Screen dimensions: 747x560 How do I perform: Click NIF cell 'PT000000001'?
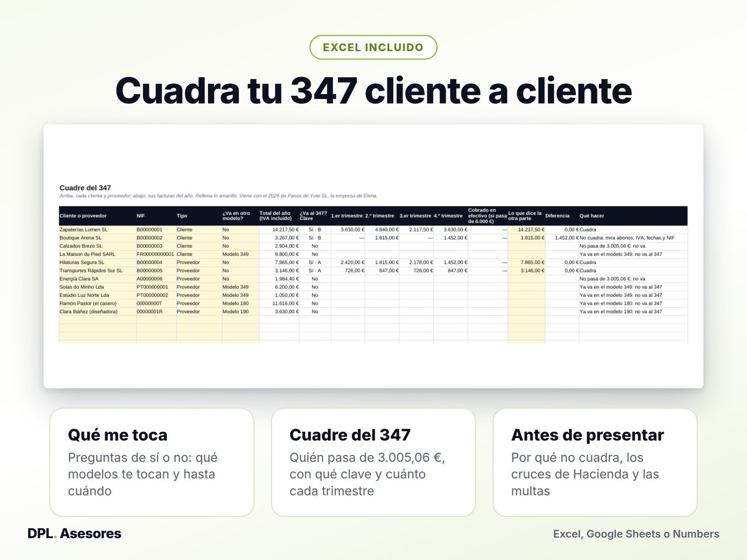[156, 287]
